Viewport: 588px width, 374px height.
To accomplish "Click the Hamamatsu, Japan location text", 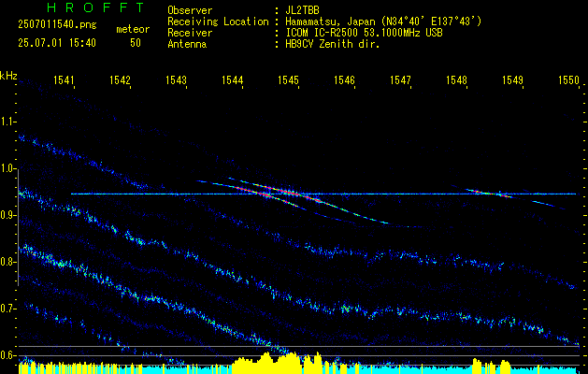I will coord(383,22).
